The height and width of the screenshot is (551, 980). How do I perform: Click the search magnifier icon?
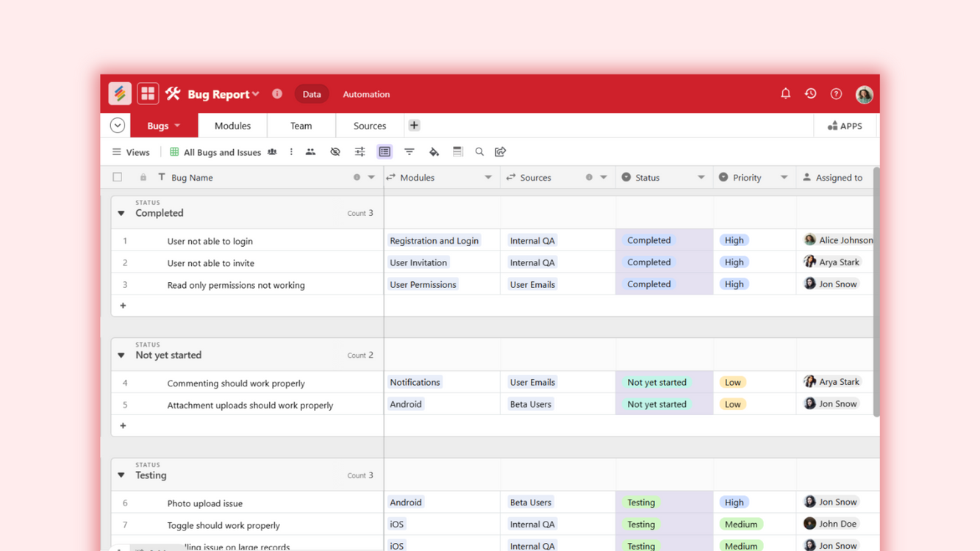tap(479, 152)
